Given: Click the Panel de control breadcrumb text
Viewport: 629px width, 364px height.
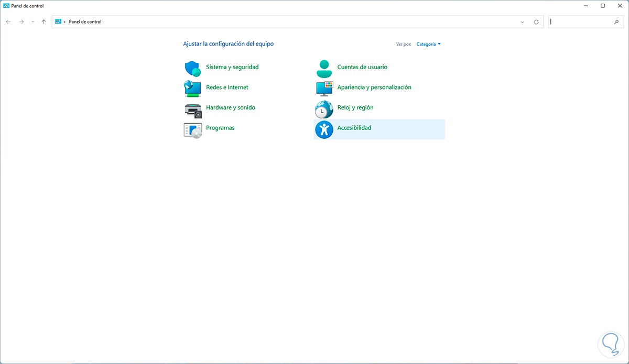Looking at the screenshot, I should (85, 22).
